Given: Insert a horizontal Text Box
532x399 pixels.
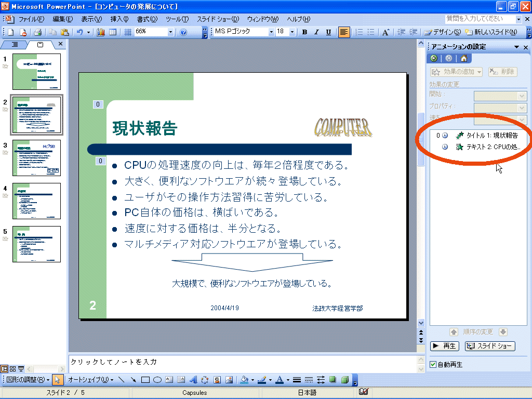Looking at the screenshot, I should 169,380.
